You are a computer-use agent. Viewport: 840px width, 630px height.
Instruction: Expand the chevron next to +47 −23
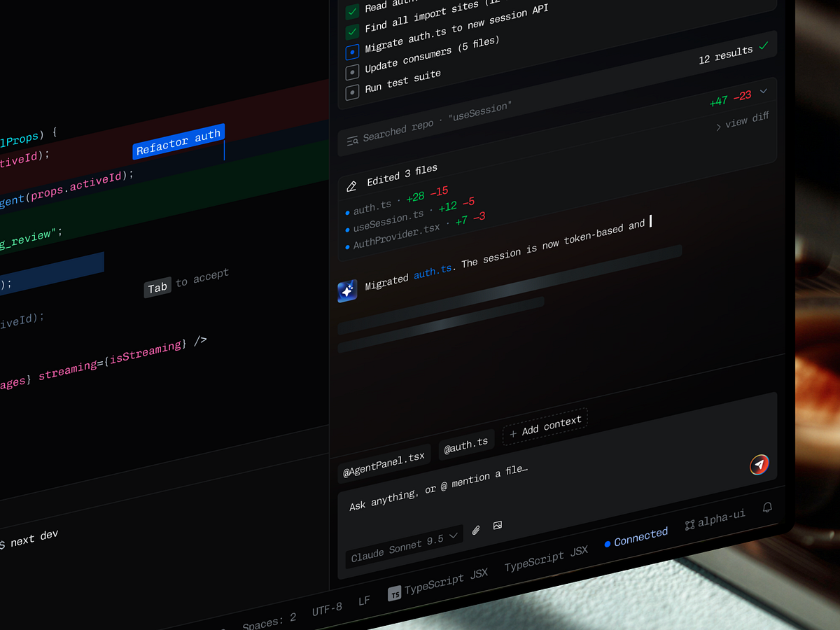[764, 91]
